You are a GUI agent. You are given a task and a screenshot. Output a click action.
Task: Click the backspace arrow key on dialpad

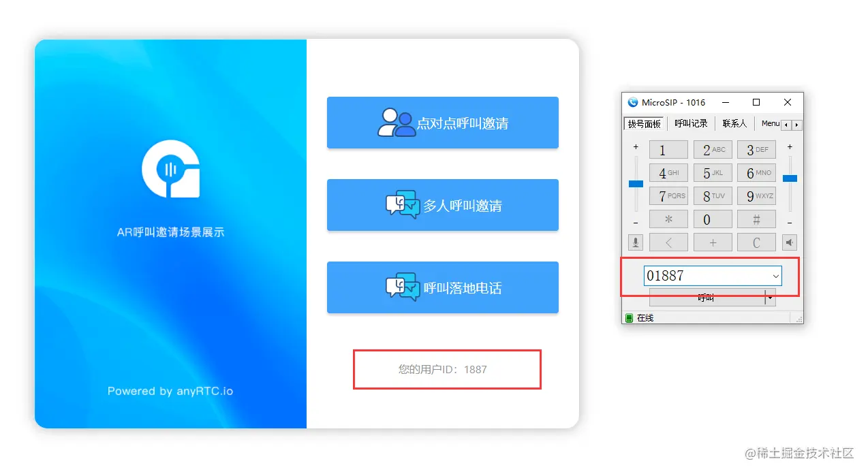[x=668, y=242]
